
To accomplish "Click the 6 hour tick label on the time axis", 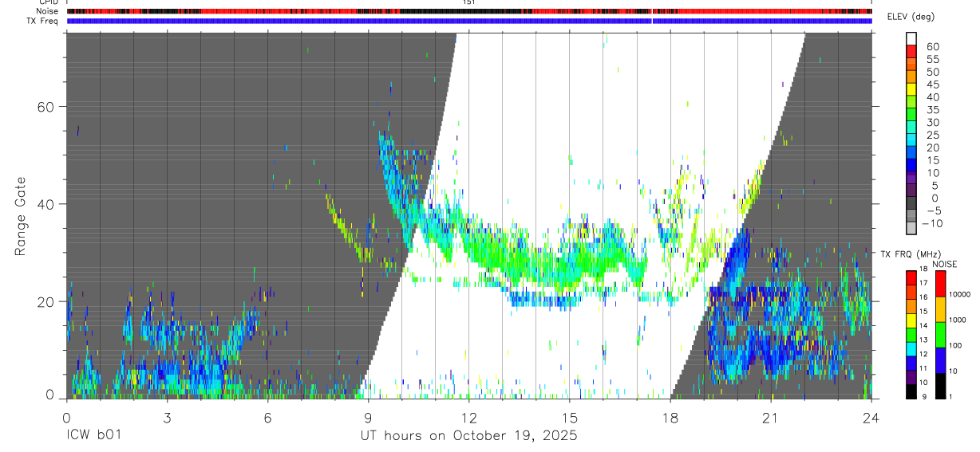I will click(267, 418).
